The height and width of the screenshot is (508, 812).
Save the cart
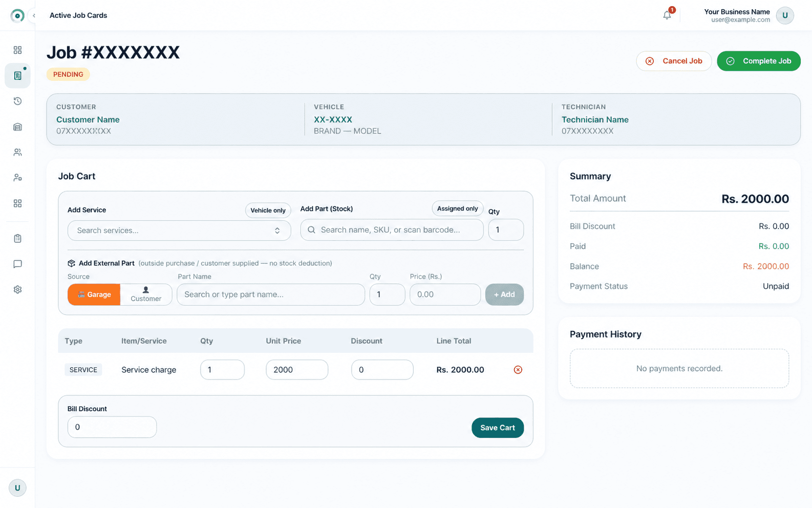tap(498, 428)
